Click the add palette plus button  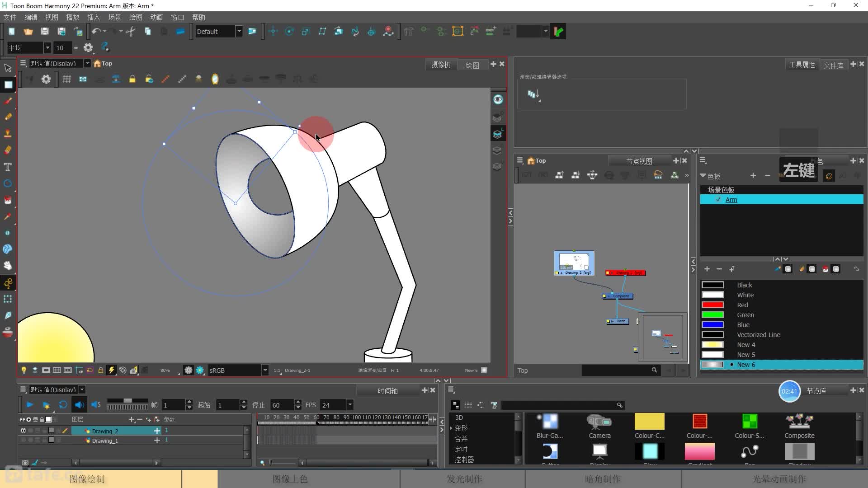click(x=753, y=175)
